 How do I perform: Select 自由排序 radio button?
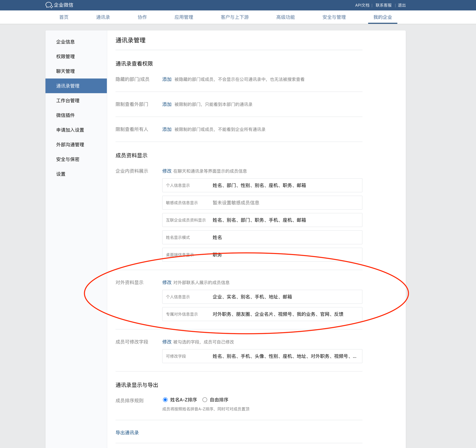(x=205, y=400)
